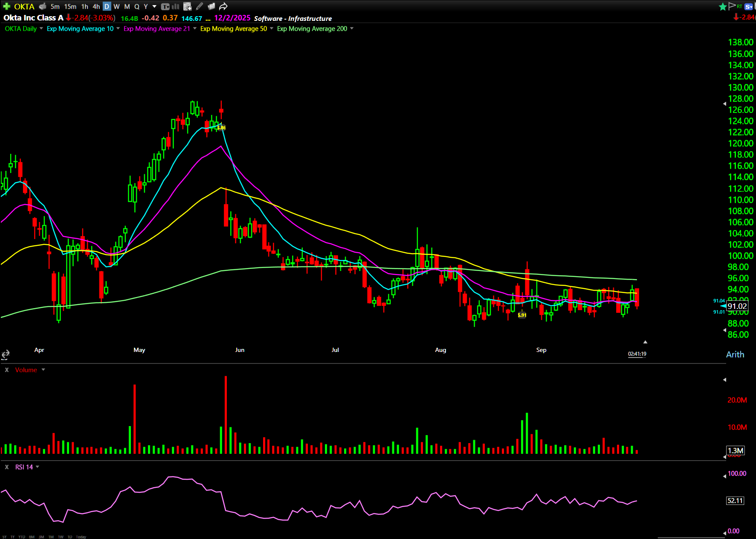
Task: Click the chart scroll arrows icon near Apr
Action: pos(6,354)
